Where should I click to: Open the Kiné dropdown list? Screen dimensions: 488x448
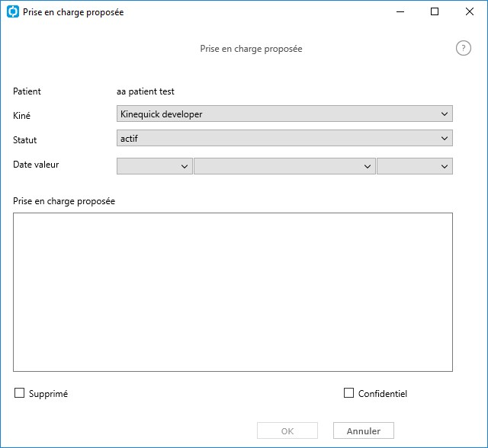284,114
